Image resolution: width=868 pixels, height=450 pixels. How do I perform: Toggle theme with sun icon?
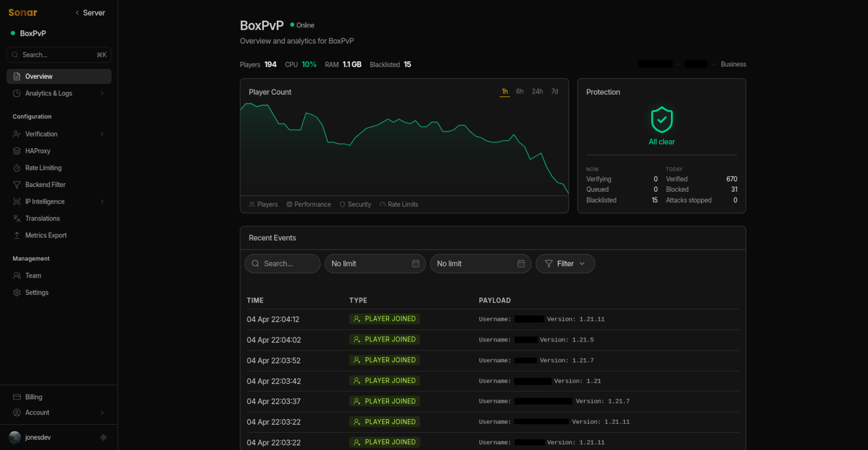[x=103, y=437]
